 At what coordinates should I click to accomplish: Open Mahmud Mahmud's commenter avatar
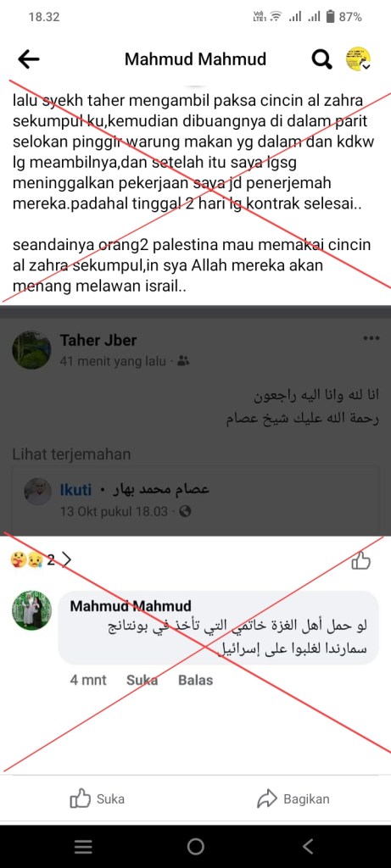[31, 610]
